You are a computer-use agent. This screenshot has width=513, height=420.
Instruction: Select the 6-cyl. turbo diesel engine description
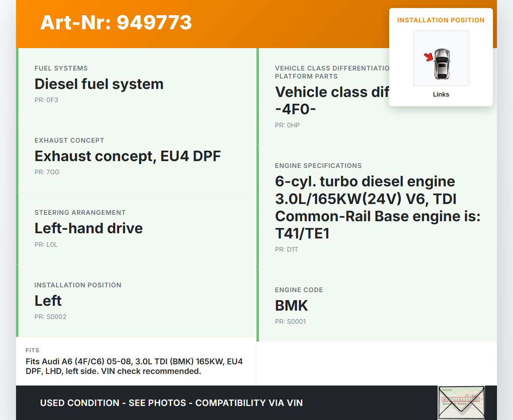(x=377, y=207)
